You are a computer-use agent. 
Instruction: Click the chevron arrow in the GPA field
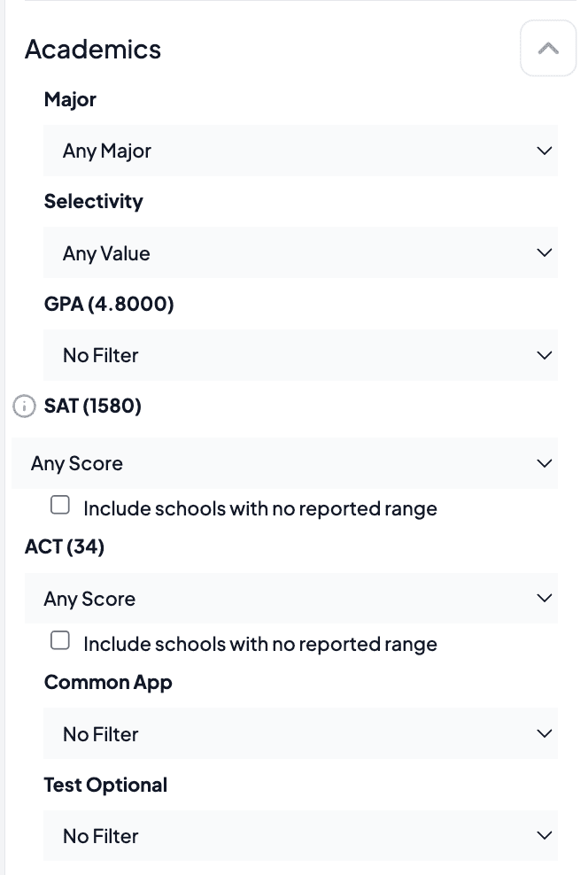pyautogui.click(x=544, y=355)
